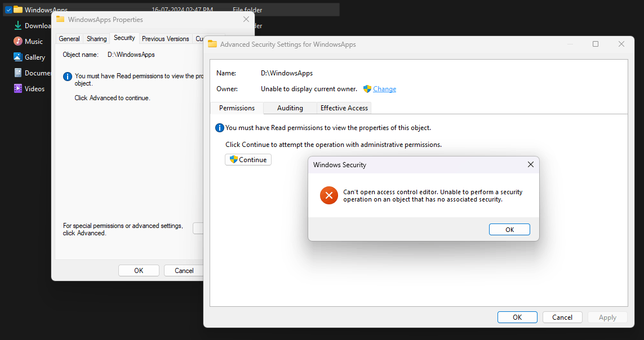644x340 pixels.
Task: Open Documents in the Explorer sidebar
Action: (32, 73)
